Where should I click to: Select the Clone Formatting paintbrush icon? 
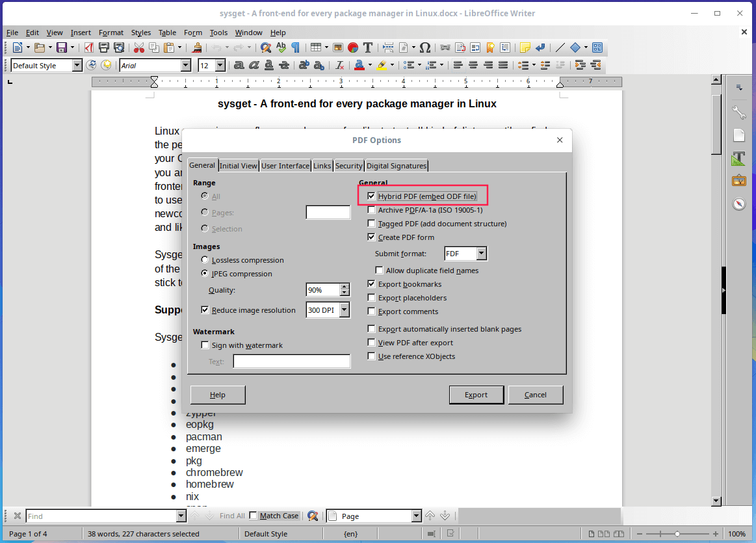click(x=197, y=47)
